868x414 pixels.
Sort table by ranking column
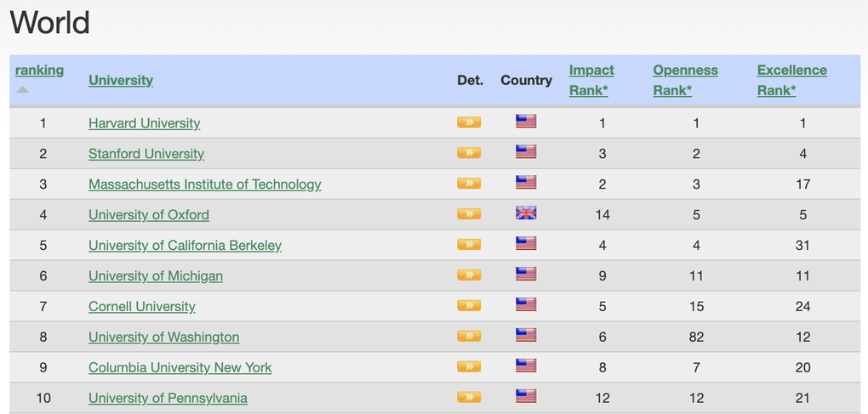39,71
